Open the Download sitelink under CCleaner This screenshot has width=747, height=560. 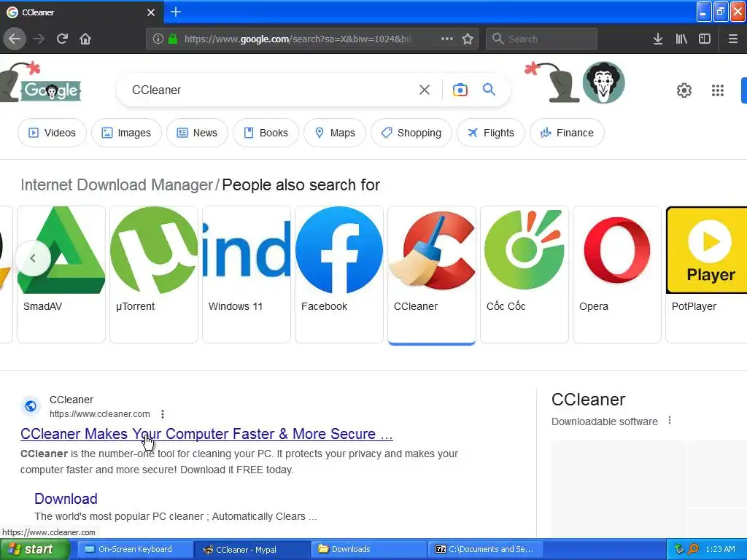(x=66, y=499)
